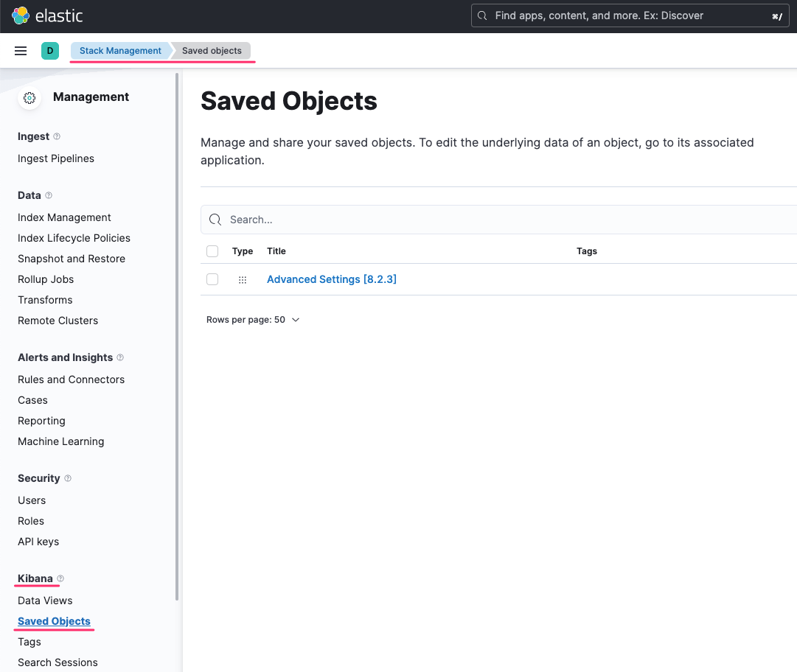Click the ⌘/ shortcut badge
Screen dimensions: 797x672
tap(777, 15)
